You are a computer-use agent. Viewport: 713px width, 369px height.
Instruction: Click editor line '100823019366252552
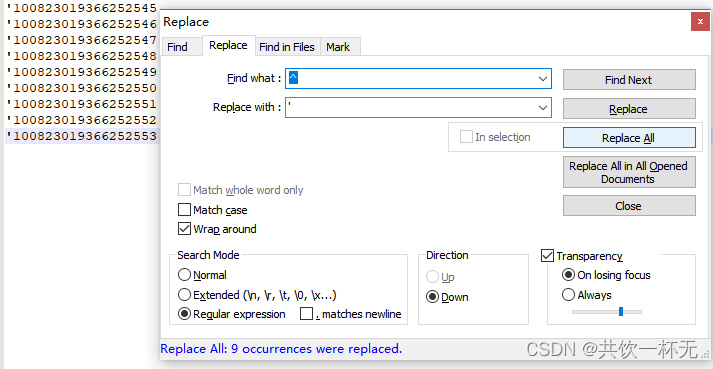pos(81,120)
